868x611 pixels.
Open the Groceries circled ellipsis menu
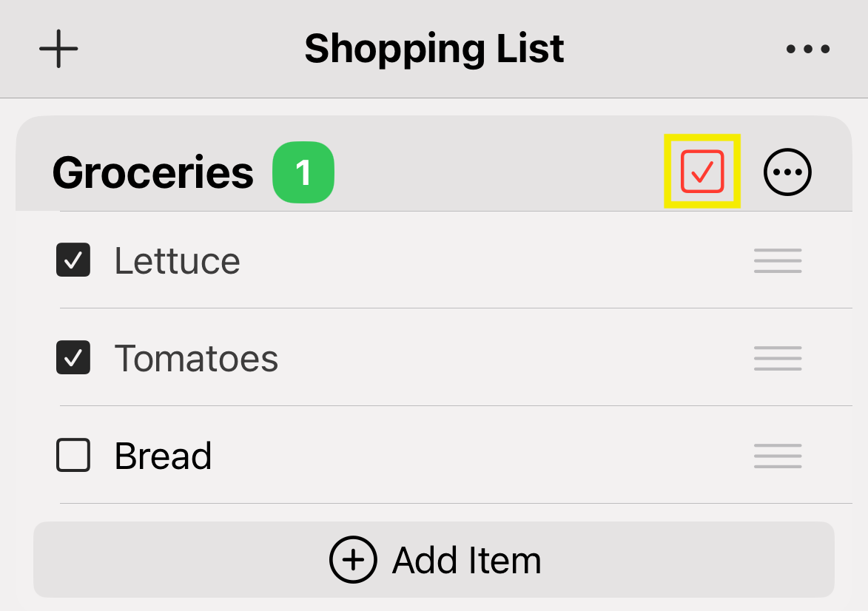(787, 172)
